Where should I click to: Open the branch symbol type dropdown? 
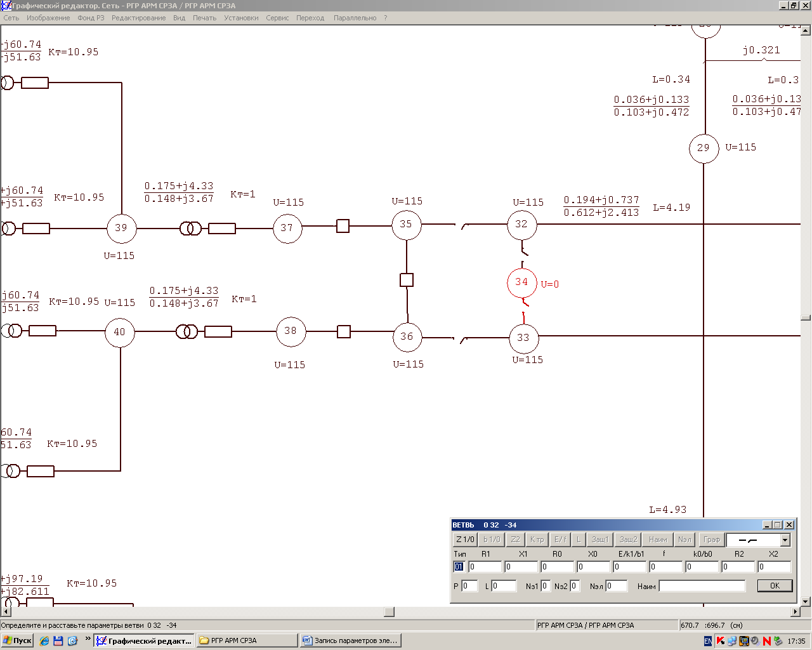pos(785,540)
